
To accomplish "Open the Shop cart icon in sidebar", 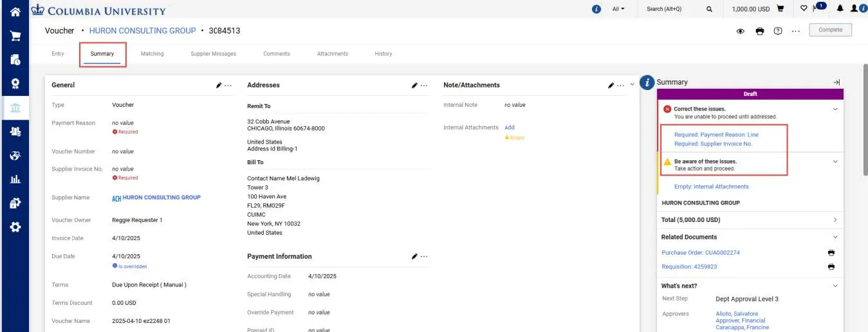I will (x=15, y=36).
